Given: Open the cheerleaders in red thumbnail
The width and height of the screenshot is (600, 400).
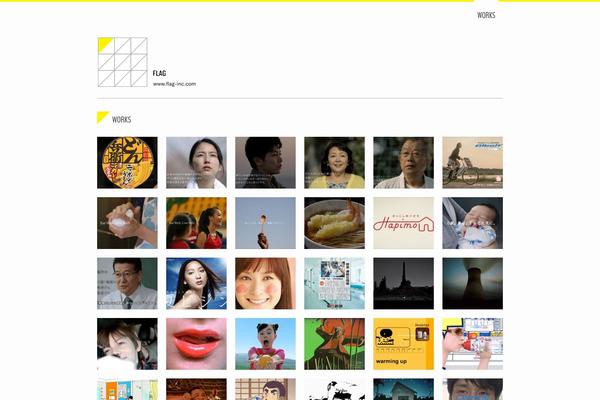Looking at the screenshot, I should [196, 223].
